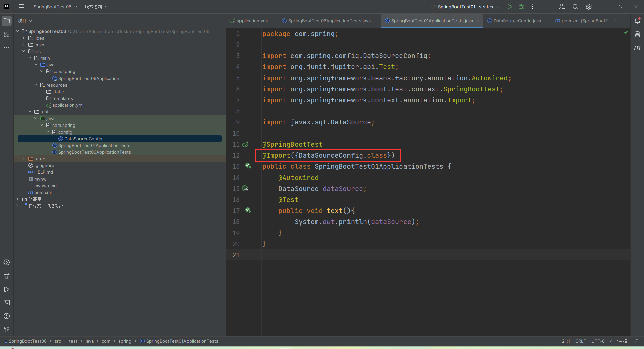This screenshot has height=349, width=644.
Task: Open version control (版本控制) dropdown
Action: (x=96, y=7)
